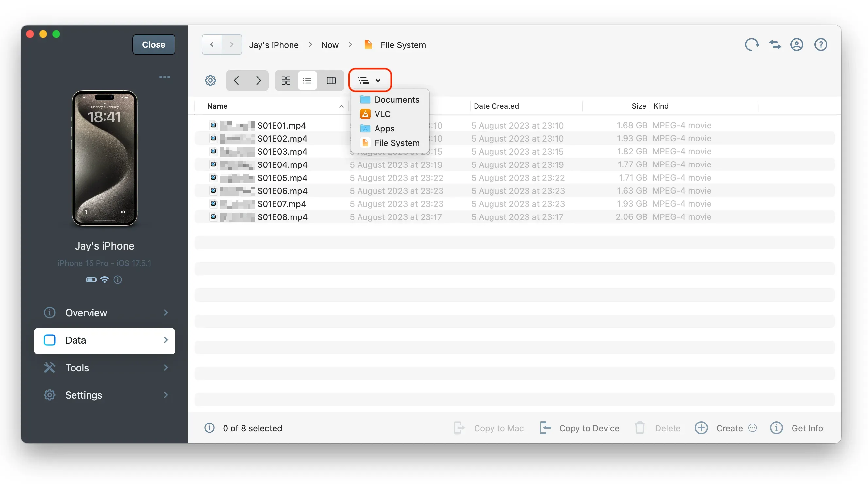This screenshot has height=484, width=868.
Task: Click the Close button
Action: click(x=154, y=44)
